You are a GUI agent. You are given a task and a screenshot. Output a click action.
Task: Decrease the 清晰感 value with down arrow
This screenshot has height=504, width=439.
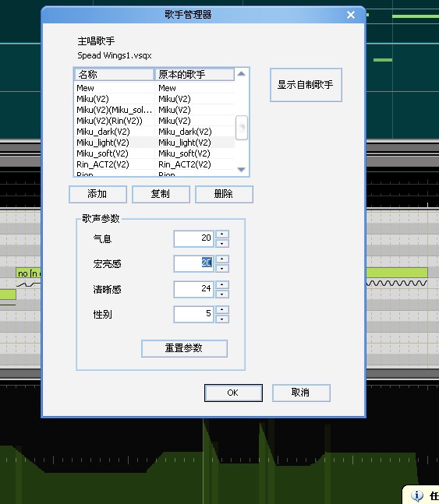click(222, 294)
